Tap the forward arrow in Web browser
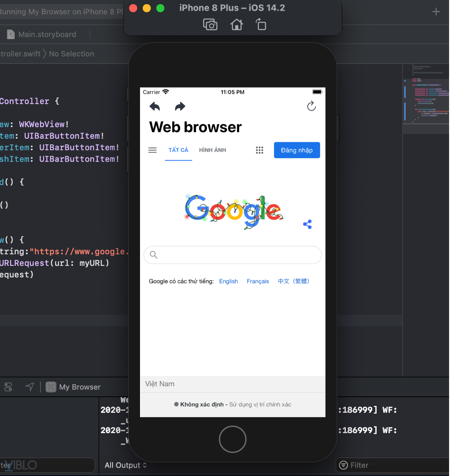The height and width of the screenshot is (476, 450). click(x=180, y=106)
